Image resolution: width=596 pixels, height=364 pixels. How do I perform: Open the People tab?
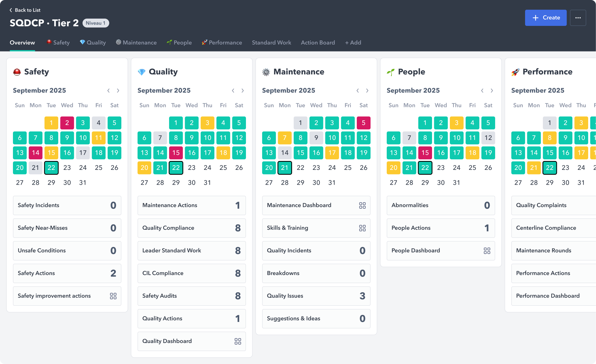coord(179,43)
